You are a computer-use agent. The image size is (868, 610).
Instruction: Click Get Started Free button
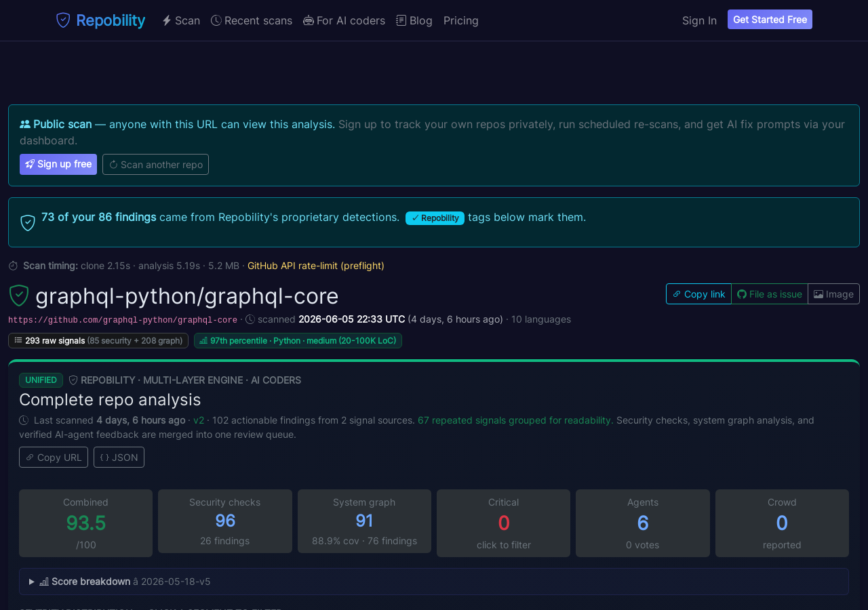coord(770,20)
